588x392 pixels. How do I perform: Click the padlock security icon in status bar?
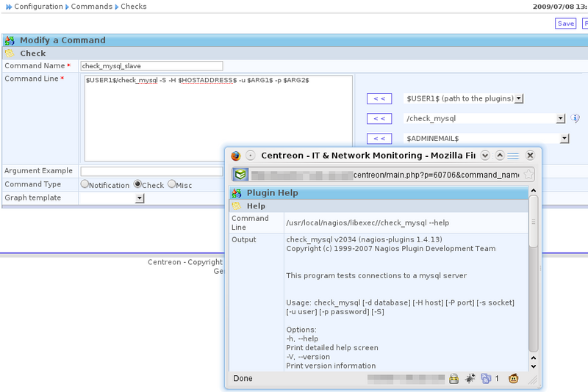(x=453, y=379)
